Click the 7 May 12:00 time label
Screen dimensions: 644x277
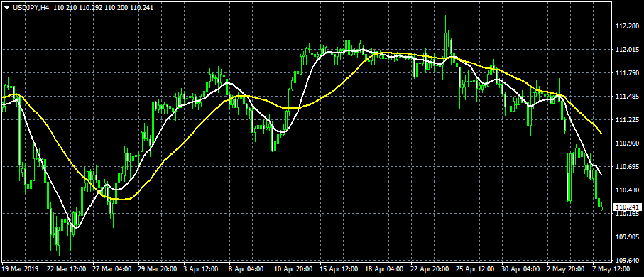[611, 268]
